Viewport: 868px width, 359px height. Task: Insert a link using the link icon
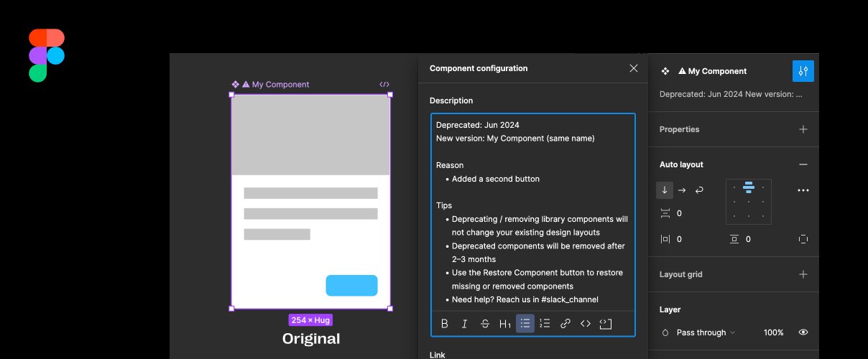(x=565, y=324)
